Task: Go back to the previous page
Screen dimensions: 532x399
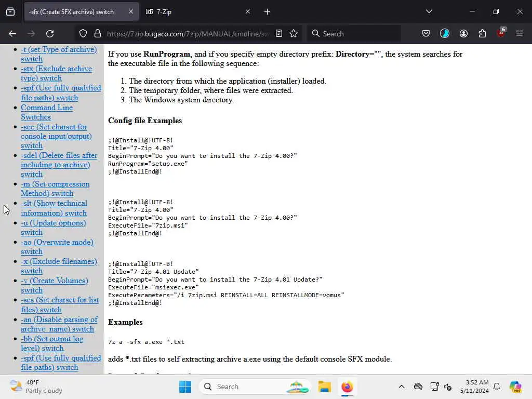Action: tap(12, 34)
